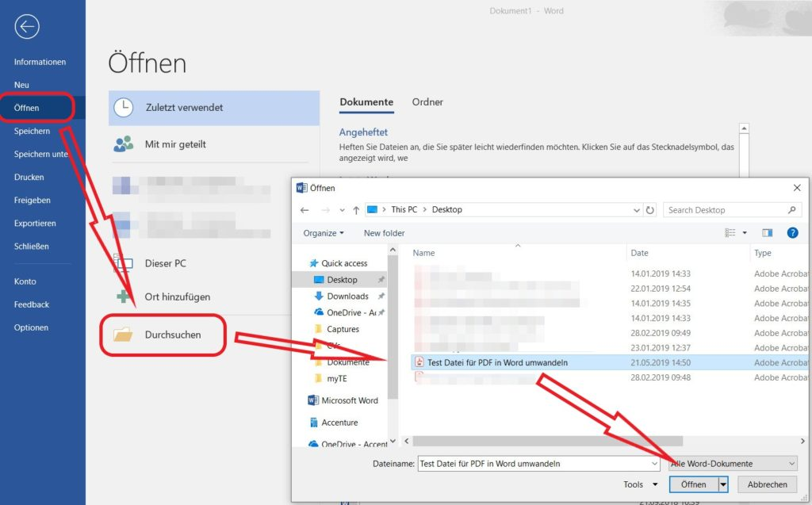Click the clock icon for Zuletzt verwendet
The image size is (812, 505).
tap(123, 108)
